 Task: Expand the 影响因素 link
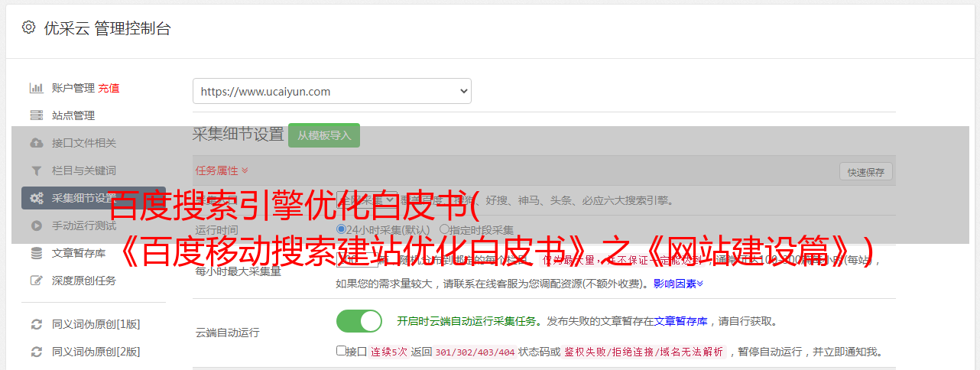coord(678,284)
